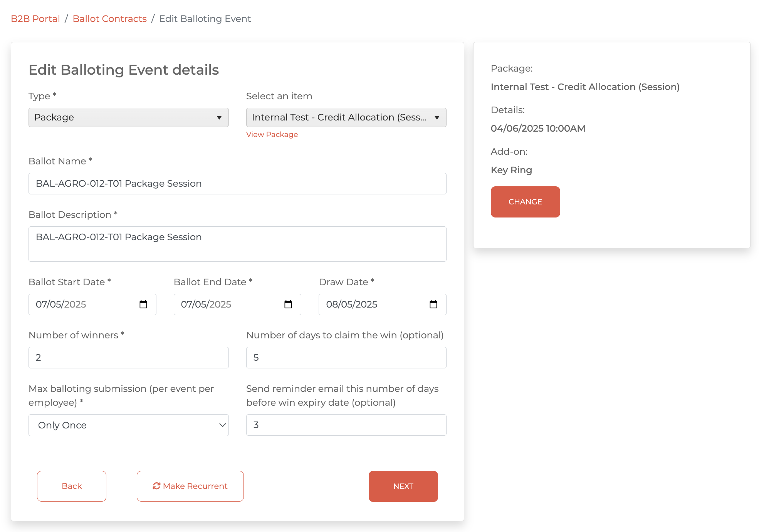This screenshot has width=759, height=532.
Task: Open the Draw Date calendar picker
Action: tap(433, 304)
